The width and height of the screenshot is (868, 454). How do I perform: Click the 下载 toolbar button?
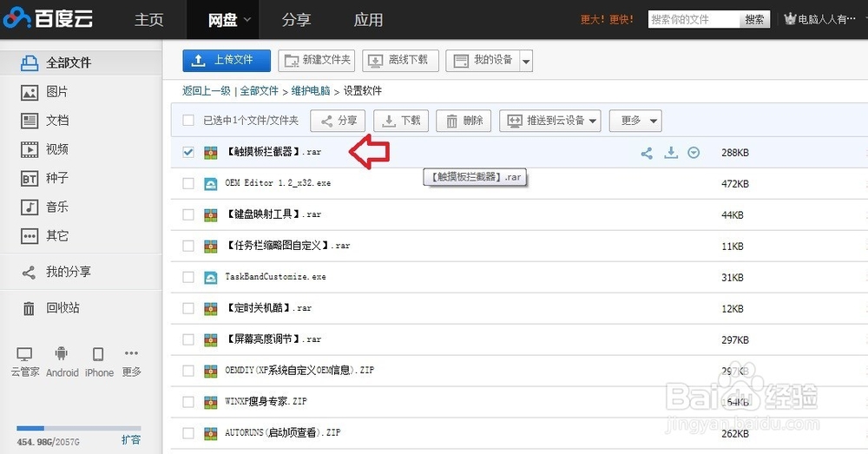pos(401,121)
